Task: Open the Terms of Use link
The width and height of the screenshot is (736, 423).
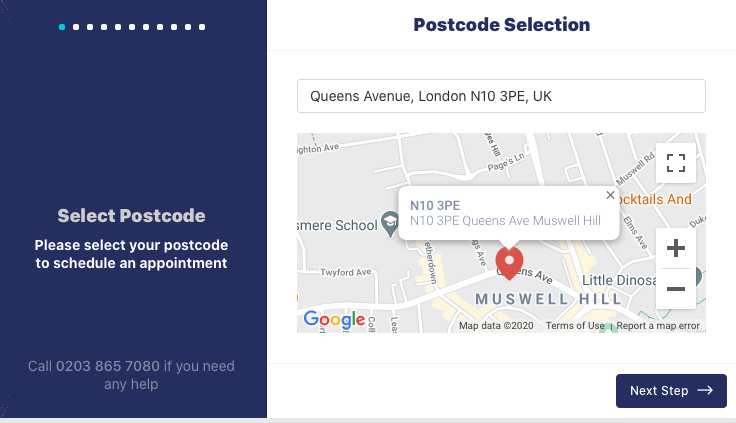Action: point(575,326)
